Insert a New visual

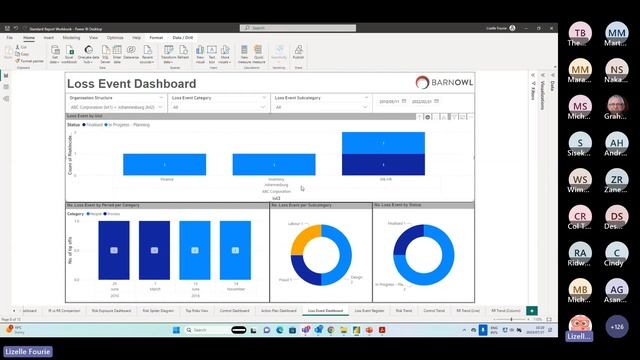pyautogui.click(x=200, y=54)
